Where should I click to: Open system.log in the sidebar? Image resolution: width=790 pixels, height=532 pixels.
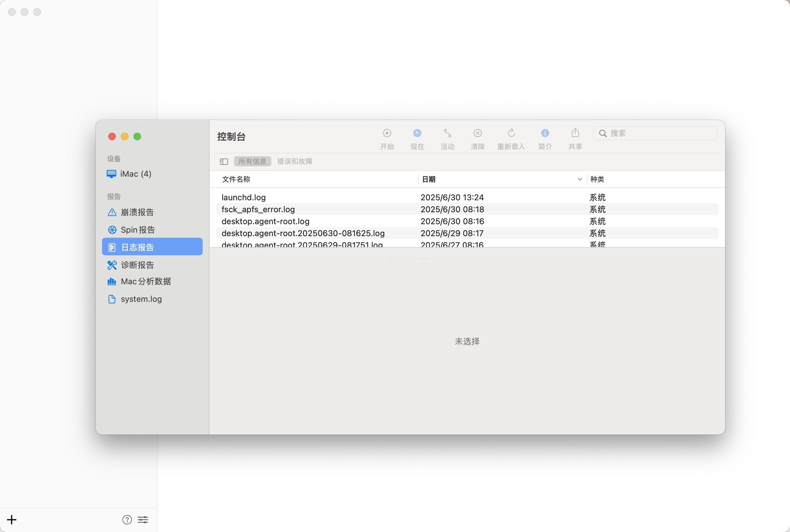(x=152, y=299)
